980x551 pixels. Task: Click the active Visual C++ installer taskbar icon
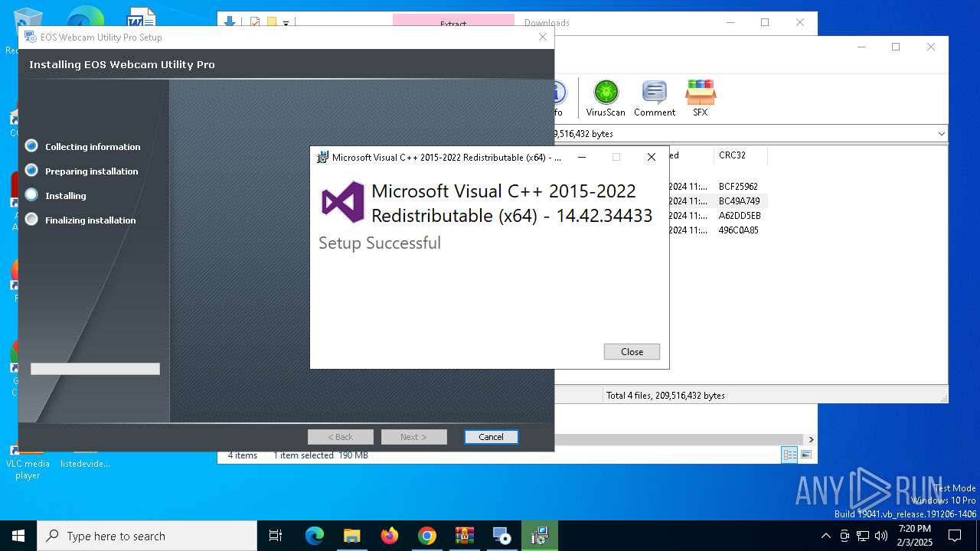(x=540, y=536)
